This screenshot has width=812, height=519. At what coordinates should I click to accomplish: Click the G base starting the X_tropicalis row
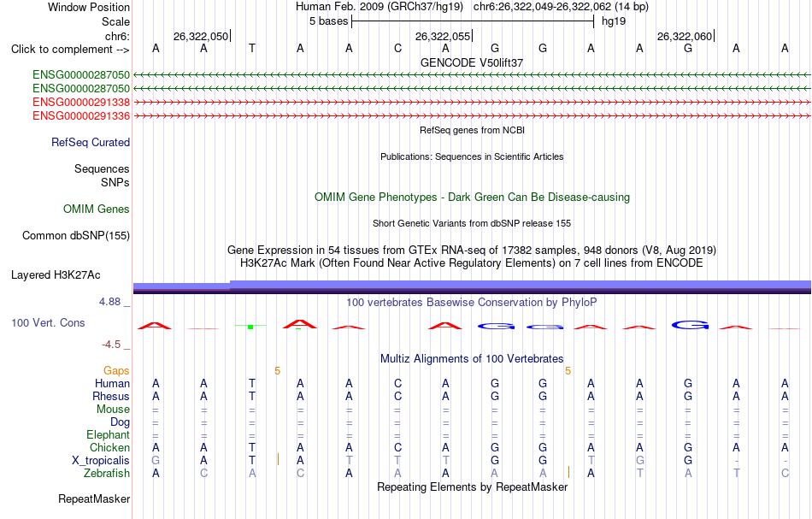click(156, 461)
